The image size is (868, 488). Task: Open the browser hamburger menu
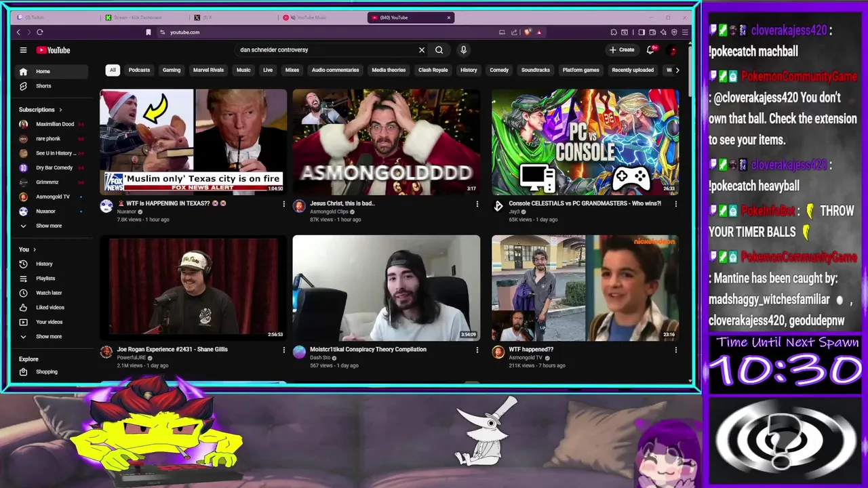[x=686, y=33]
